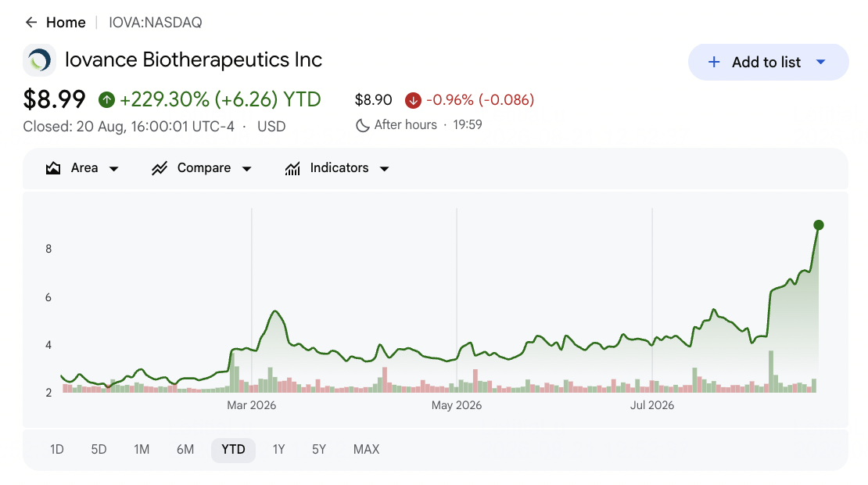
Task: Click the Indicators chart icon
Action: (x=292, y=168)
